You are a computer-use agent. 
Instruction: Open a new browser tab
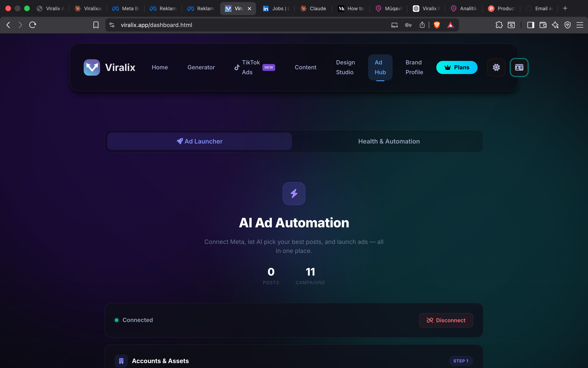(x=565, y=8)
